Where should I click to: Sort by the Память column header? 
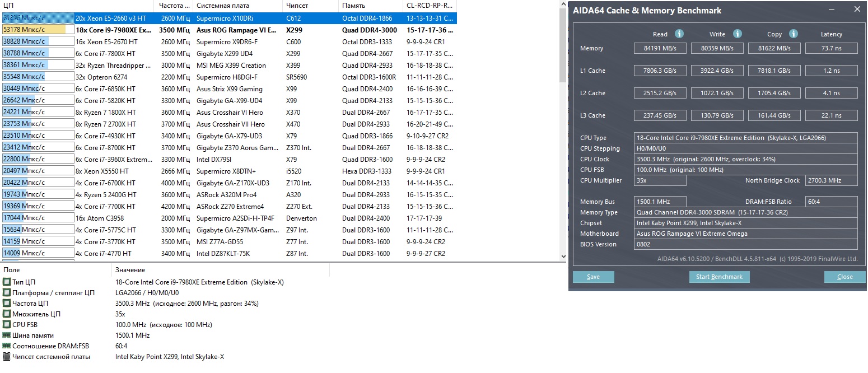click(x=370, y=6)
